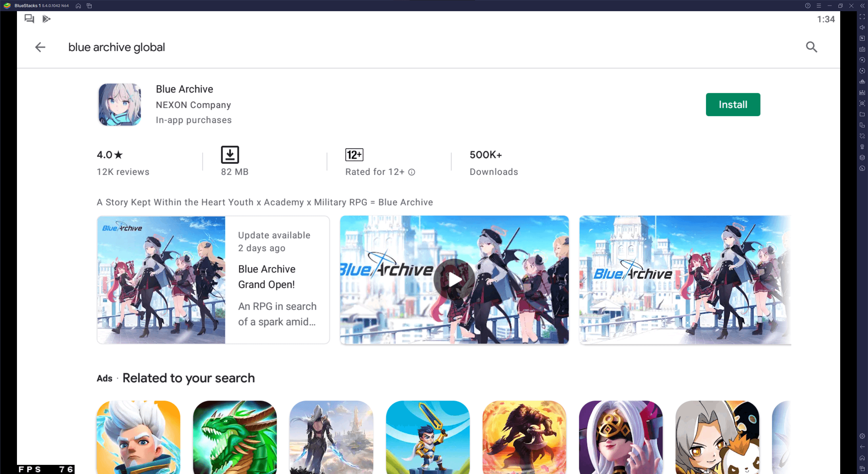Click the sync operations circular icon

point(862,71)
